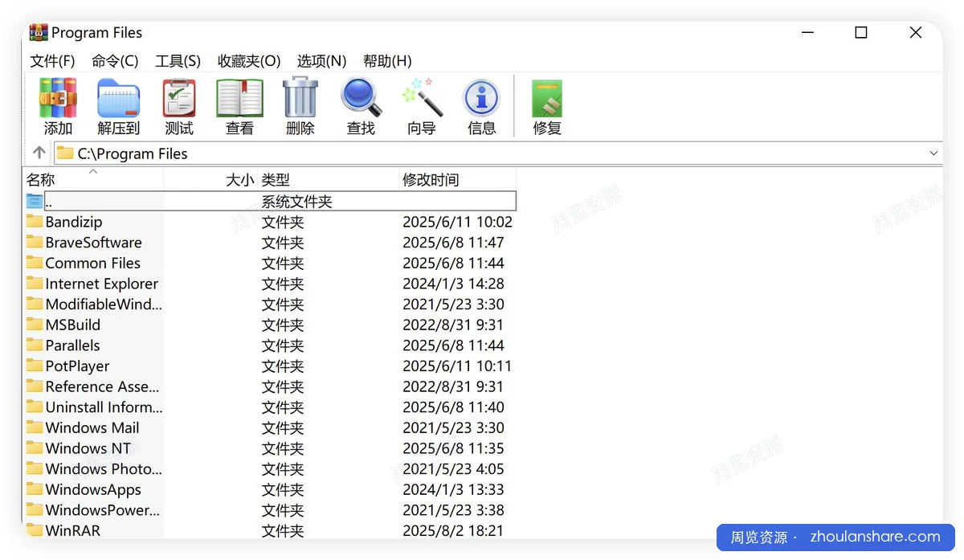Click the WinRAR app icon in title bar
The image size is (964, 560).
tap(39, 32)
